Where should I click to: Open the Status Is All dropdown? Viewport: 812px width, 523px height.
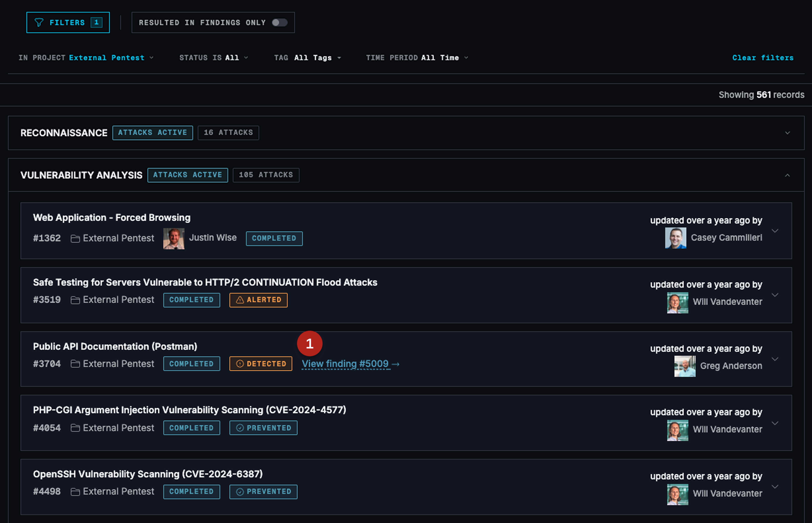pyautogui.click(x=214, y=58)
